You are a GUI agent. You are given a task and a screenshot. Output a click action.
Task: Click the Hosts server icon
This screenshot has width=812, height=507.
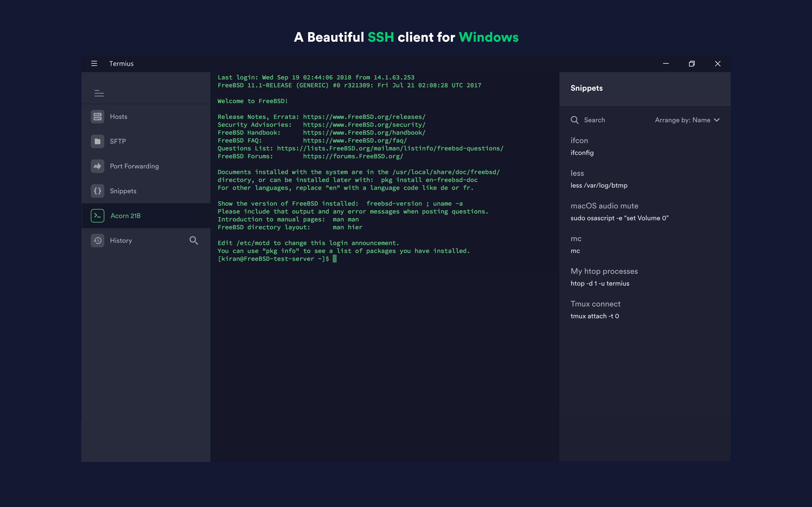(x=97, y=117)
